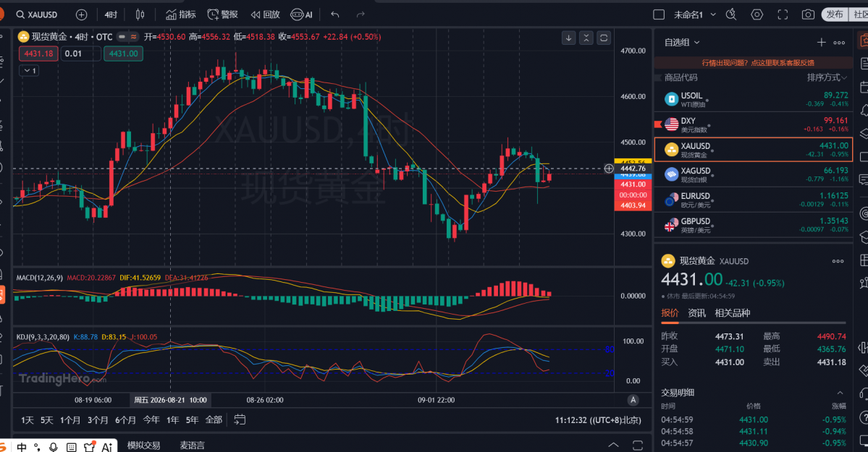
Task: Open the chart settings hexagon icon
Action: (757, 14)
